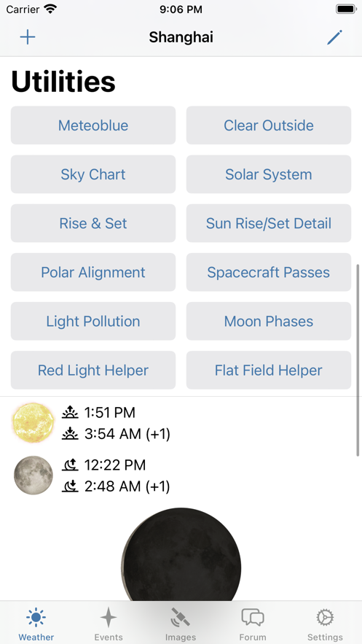Viewport: 362px width, 644px height.
Task: Select the Weather sun tab
Action: point(36,624)
